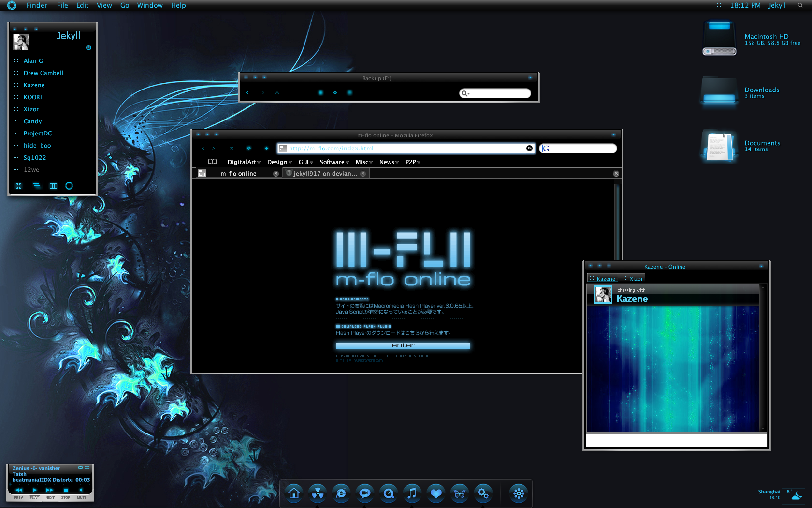The image size is (812, 508).
Task: Click the Go arrow in Firefox address bar
Action: (x=529, y=149)
